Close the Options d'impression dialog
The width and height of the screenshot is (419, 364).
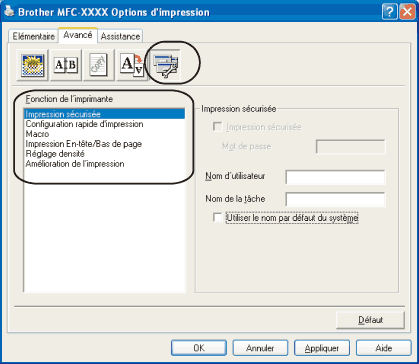(407, 13)
